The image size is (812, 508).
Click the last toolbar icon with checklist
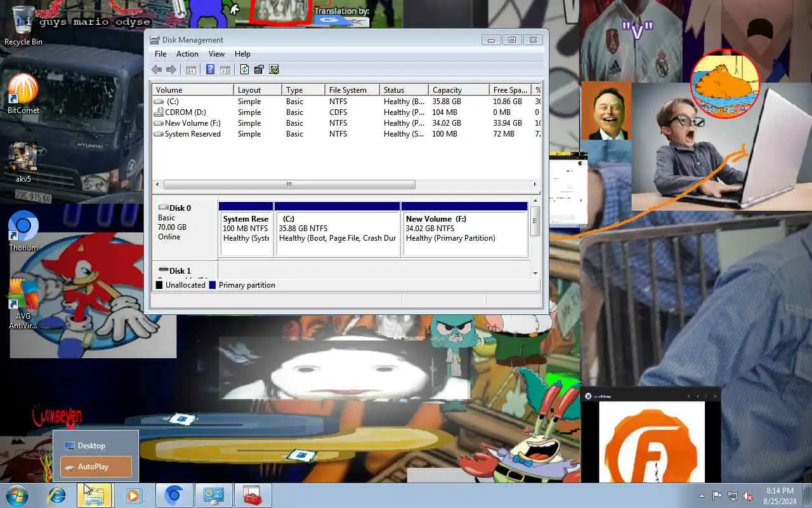click(274, 70)
